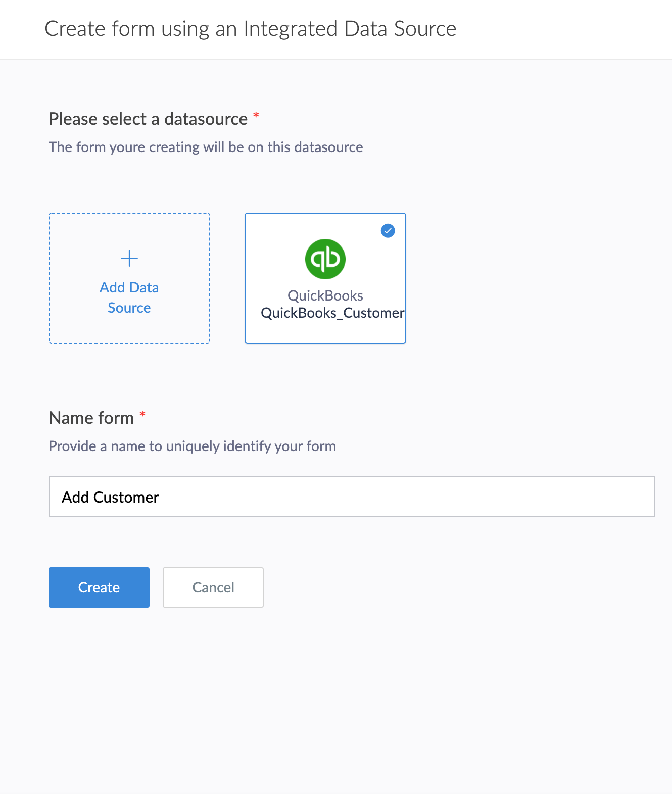Click the plus icon for adding data source
Image resolution: width=672 pixels, height=794 pixels.
pos(129,258)
